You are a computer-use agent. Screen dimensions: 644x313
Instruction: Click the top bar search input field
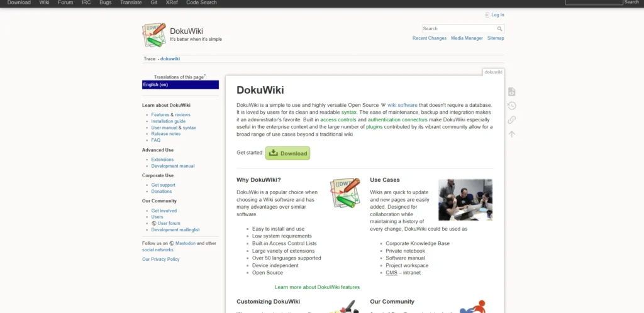pyautogui.click(x=594, y=2)
